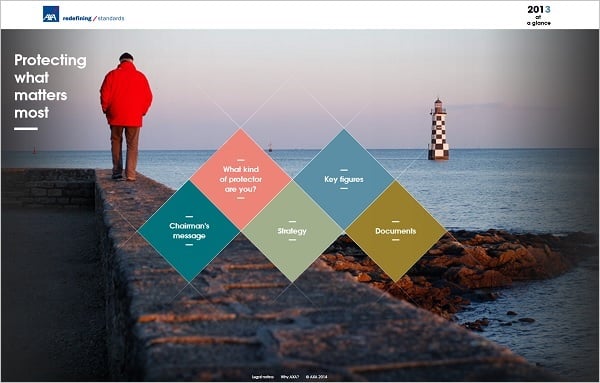Open the Chairman's message diamond tile
This screenshot has height=383, width=600.
coord(189,231)
